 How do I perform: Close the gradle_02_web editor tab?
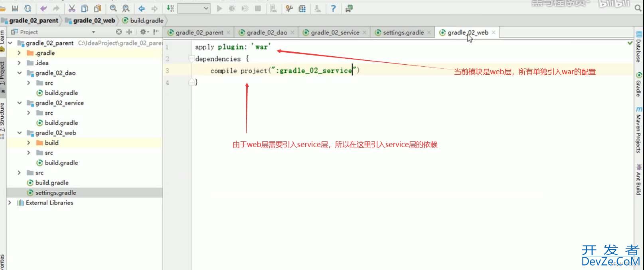pyautogui.click(x=493, y=32)
